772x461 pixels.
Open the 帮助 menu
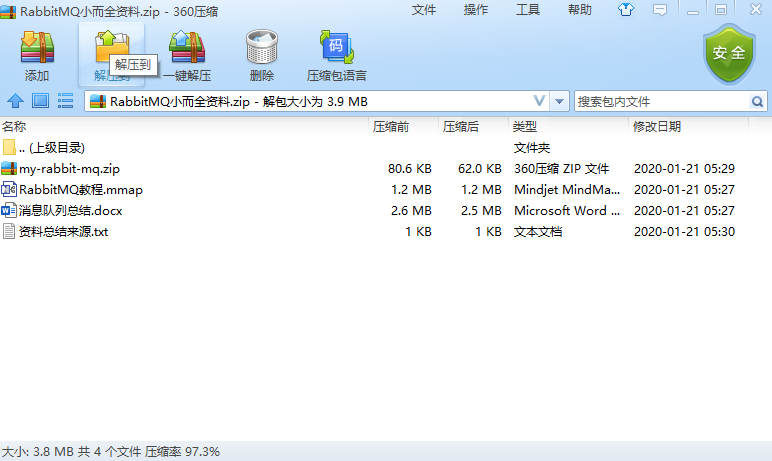[x=579, y=10]
